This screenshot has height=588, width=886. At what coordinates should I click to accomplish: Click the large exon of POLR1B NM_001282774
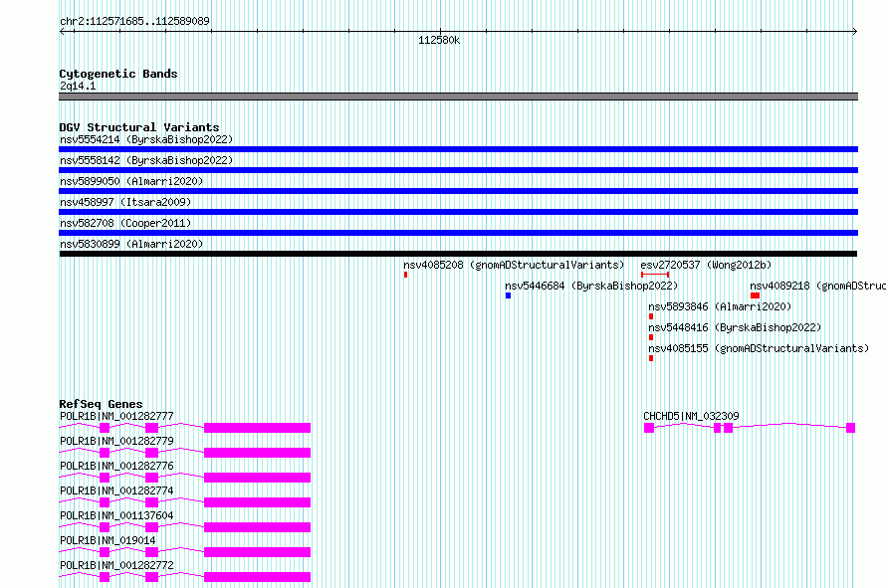click(257, 502)
